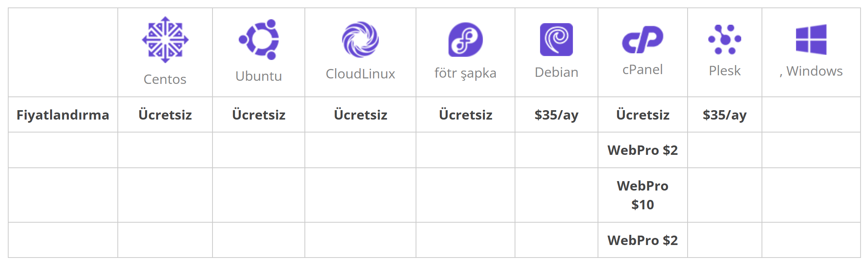Image resolution: width=868 pixels, height=265 pixels.
Task: Click the Fiyatlandırma row header
Action: [x=63, y=115]
